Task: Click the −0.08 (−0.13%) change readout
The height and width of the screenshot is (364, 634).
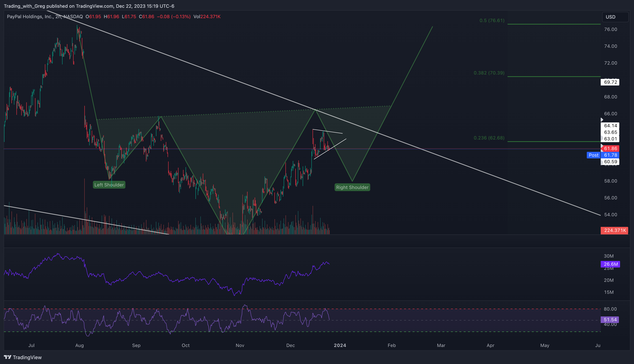Action: pyautogui.click(x=174, y=16)
